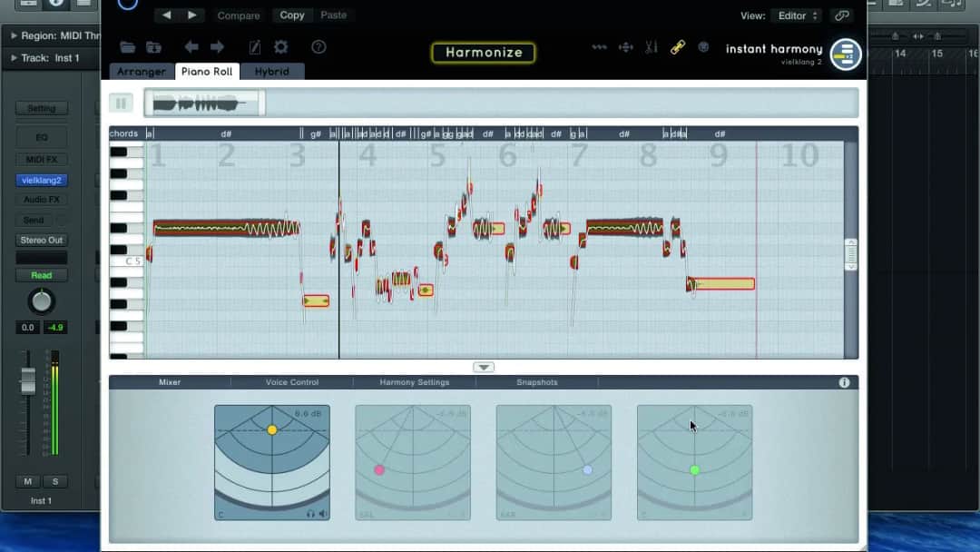
Task: Solo the channel with S button
Action: (x=54, y=481)
